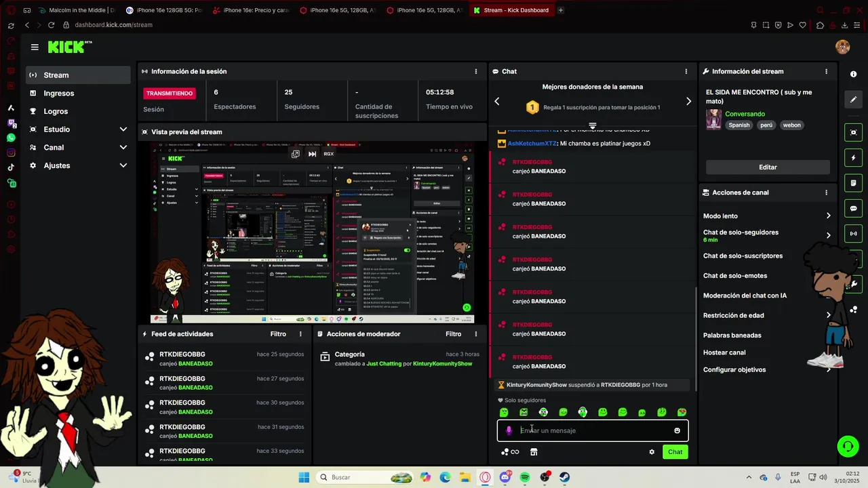The image size is (868, 488).
Task: Open Hostear canal
Action: point(724,352)
